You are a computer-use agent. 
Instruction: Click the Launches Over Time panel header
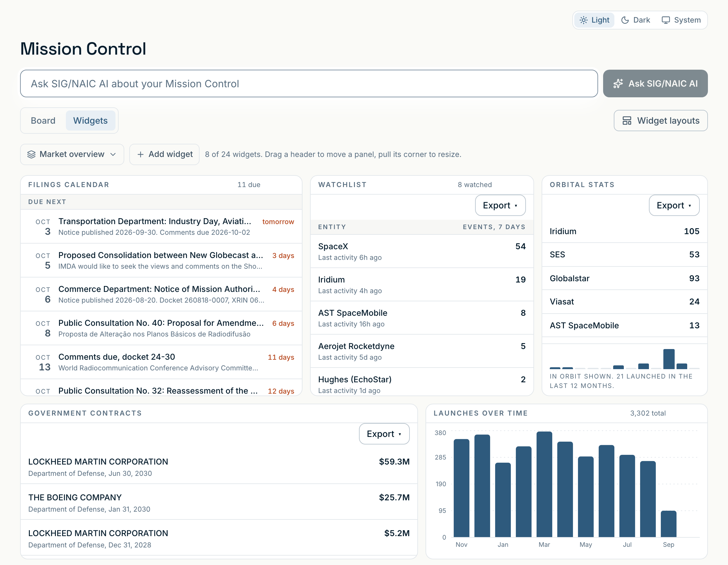tap(566, 413)
